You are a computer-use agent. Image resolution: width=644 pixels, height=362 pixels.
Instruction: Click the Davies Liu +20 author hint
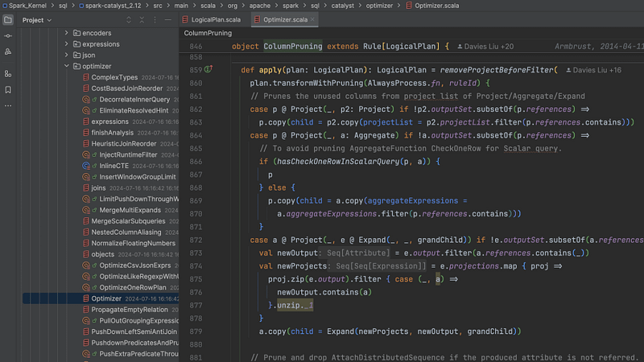coord(485,47)
